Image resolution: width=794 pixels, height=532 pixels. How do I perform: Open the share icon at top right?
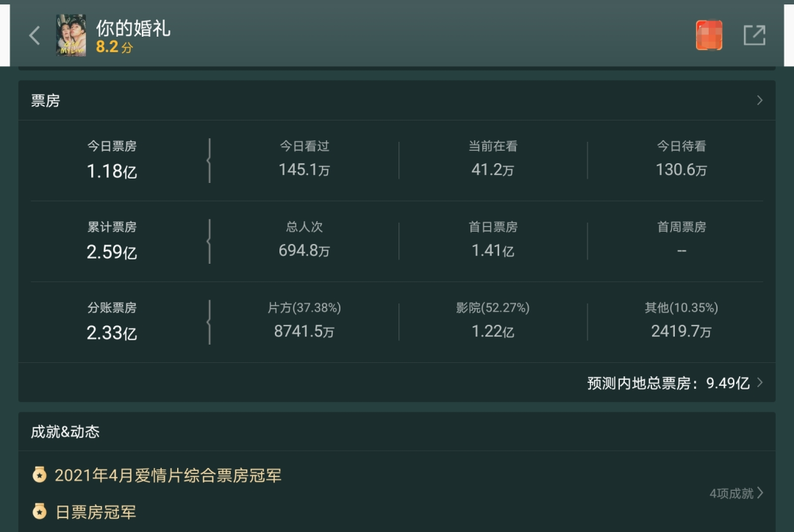click(x=754, y=35)
